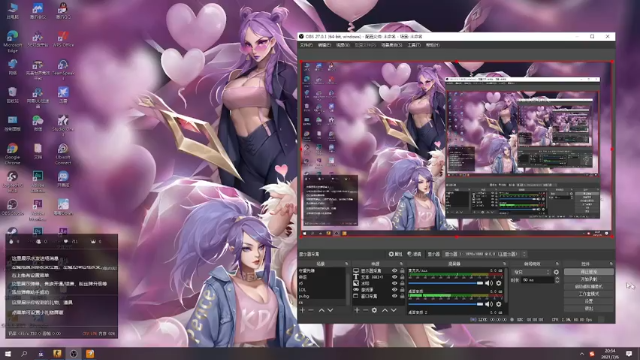Open TeamSpeak 3 desktop shortcut

[x=63, y=69]
